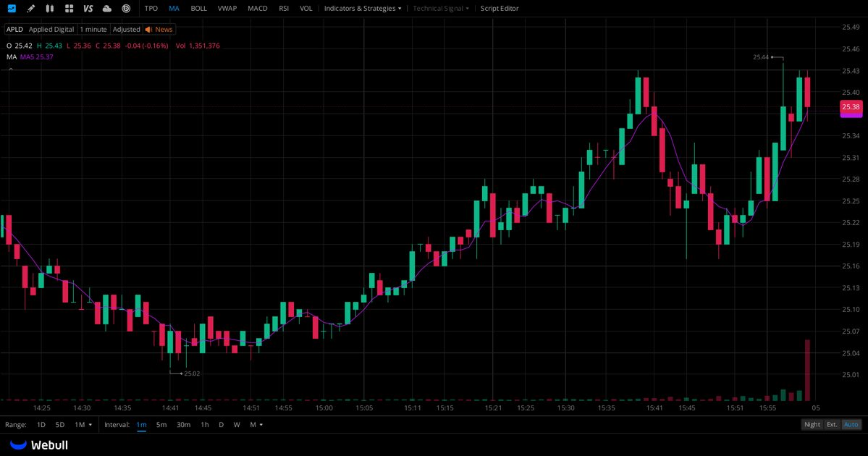The width and height of the screenshot is (868, 456).
Task: Click the MA5 25.37 legend label
Action: pyautogui.click(x=36, y=57)
